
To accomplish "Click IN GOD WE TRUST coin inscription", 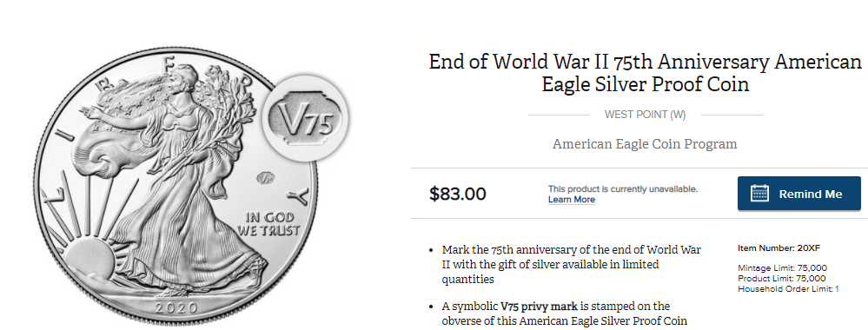I will pos(268,224).
